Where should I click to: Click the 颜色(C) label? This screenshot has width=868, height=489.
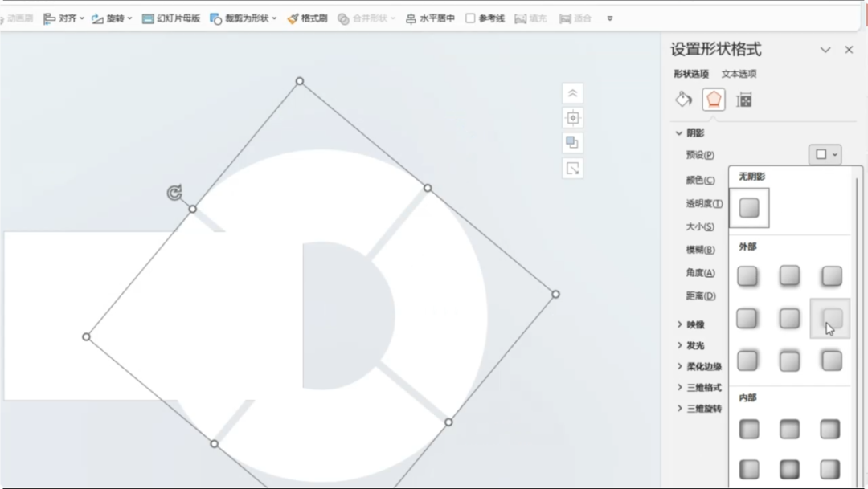(700, 181)
